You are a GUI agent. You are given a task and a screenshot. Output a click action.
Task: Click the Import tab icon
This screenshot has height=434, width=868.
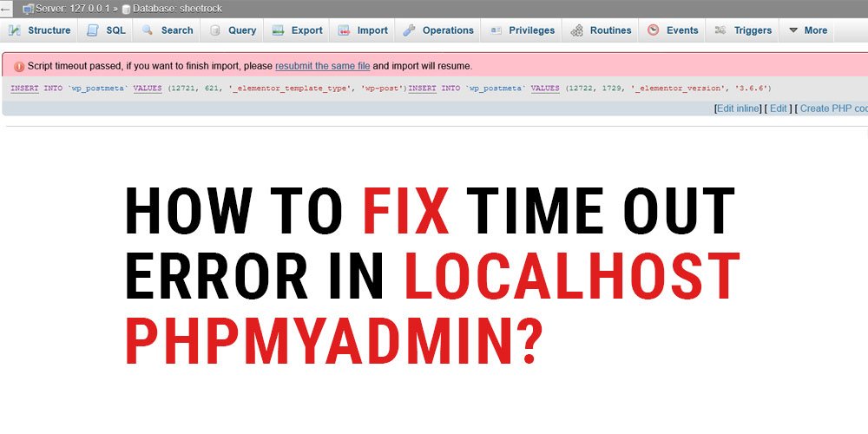(343, 30)
